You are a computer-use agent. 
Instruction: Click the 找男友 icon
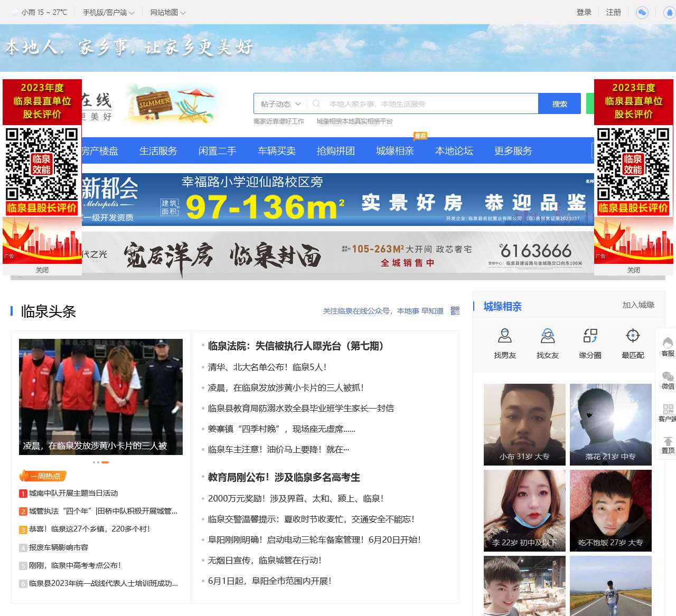(x=505, y=336)
